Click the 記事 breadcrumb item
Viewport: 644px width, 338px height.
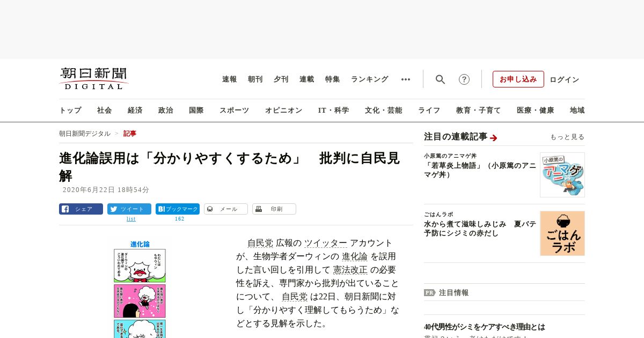click(130, 134)
